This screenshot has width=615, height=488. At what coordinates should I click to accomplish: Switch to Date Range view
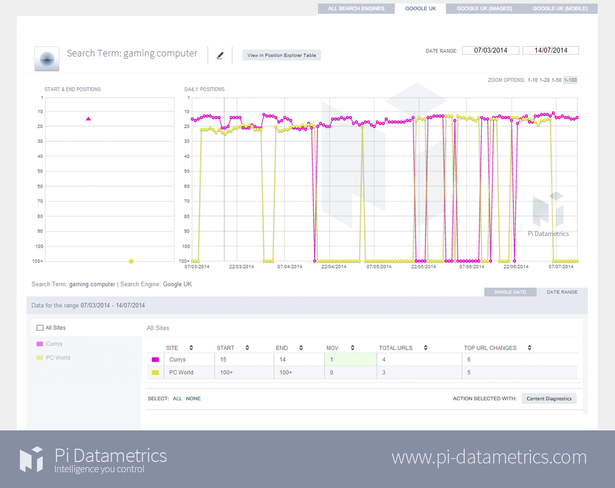[x=562, y=292]
